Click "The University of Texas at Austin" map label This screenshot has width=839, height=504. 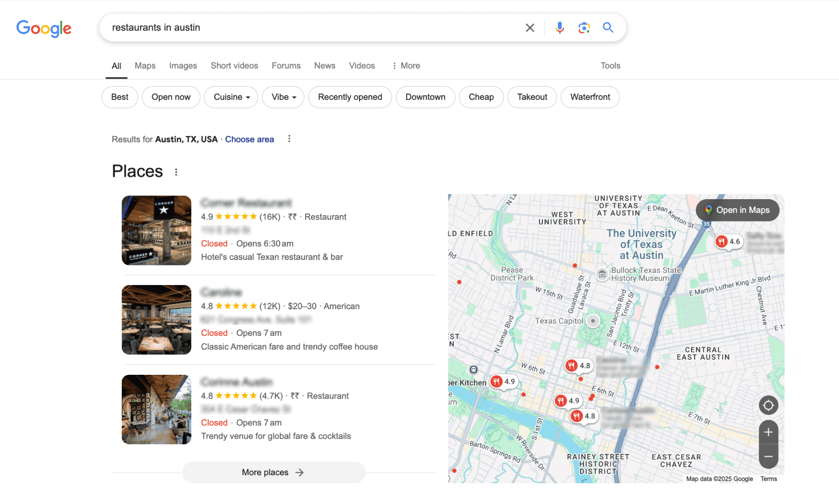(641, 245)
